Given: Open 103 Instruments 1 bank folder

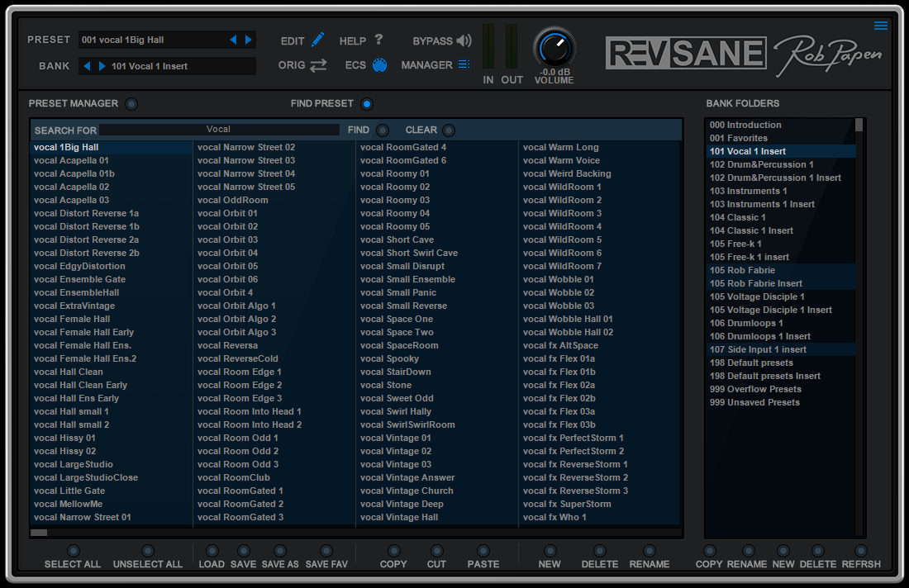Looking at the screenshot, I should tap(780, 191).
